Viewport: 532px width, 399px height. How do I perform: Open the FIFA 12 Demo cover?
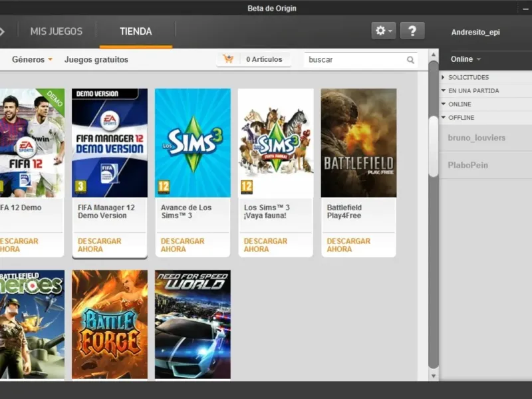pos(32,143)
